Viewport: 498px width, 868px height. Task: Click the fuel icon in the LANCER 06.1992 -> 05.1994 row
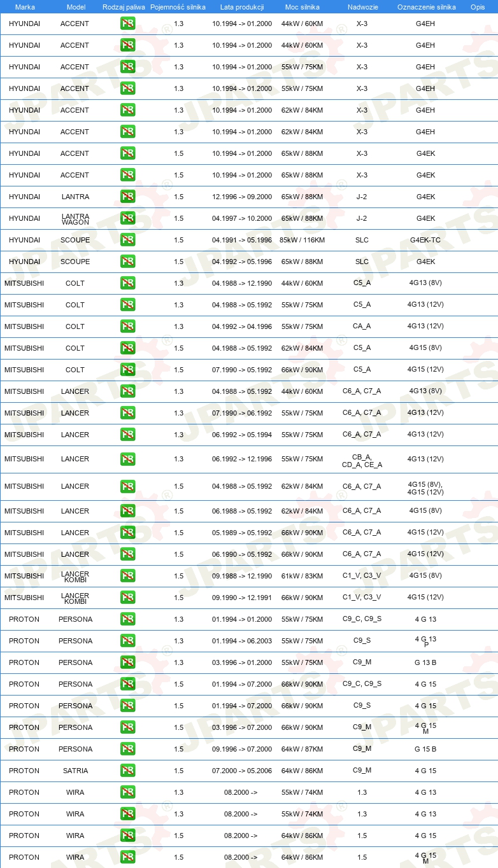(x=127, y=435)
